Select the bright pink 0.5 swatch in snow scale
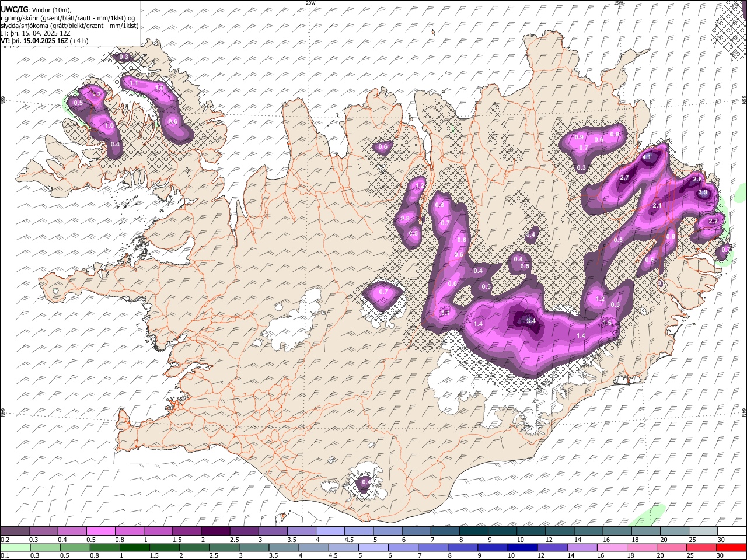Viewport: 747px width, 560px height. click(x=100, y=531)
